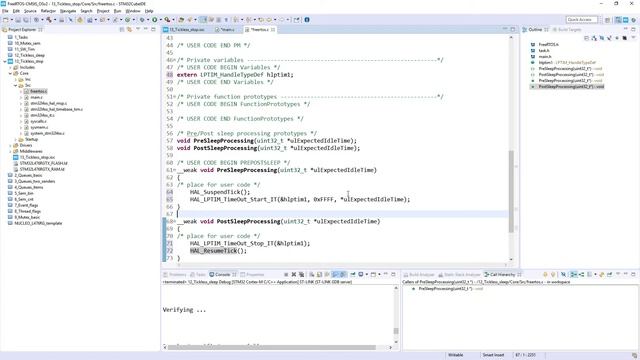
Task: Click the Build hammer toolbar icon
Action: pos(49,20)
